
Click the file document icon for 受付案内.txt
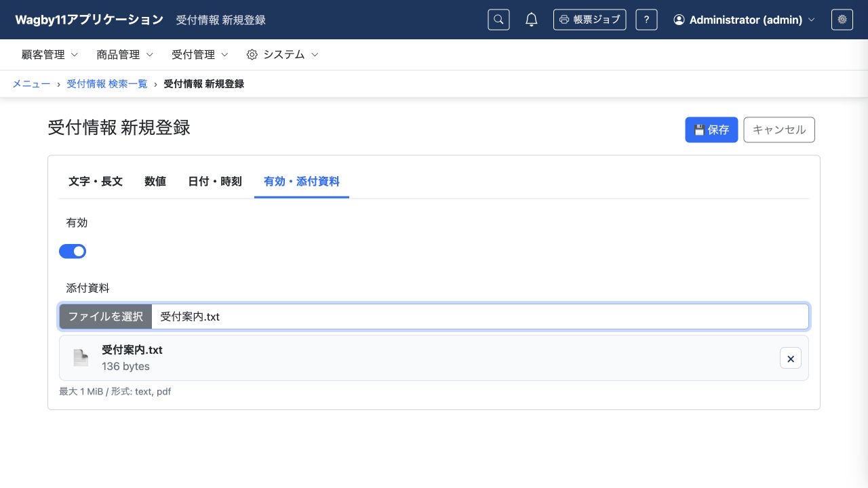81,358
